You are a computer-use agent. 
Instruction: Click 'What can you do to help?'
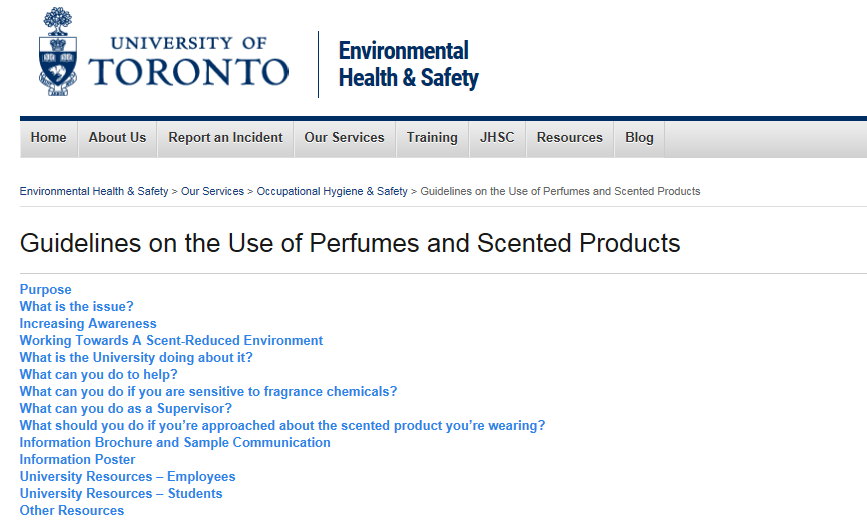[98, 375]
